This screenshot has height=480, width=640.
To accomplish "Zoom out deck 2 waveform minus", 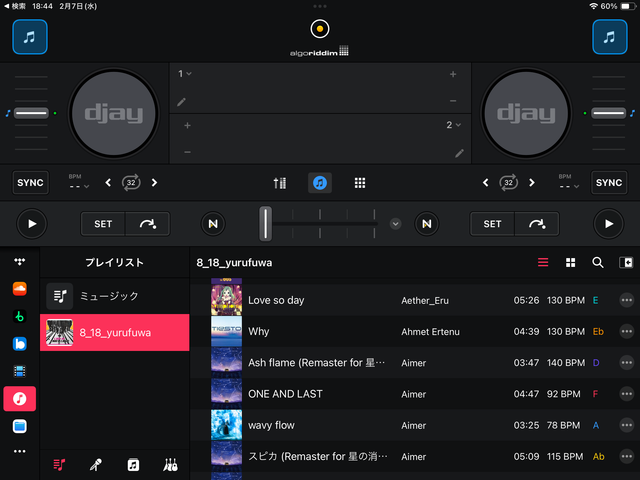I will (187, 152).
